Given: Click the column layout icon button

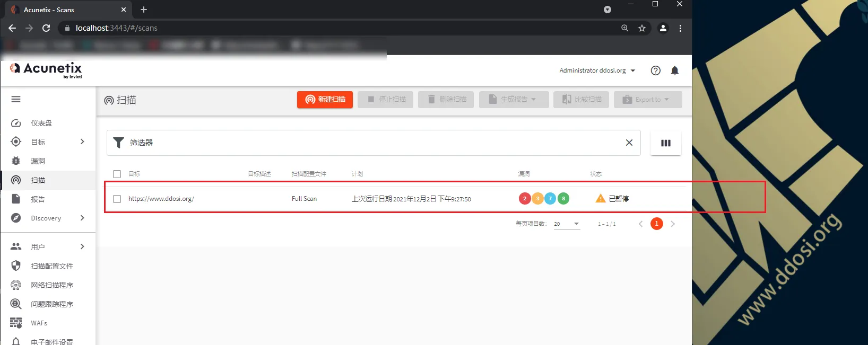Looking at the screenshot, I should 665,143.
